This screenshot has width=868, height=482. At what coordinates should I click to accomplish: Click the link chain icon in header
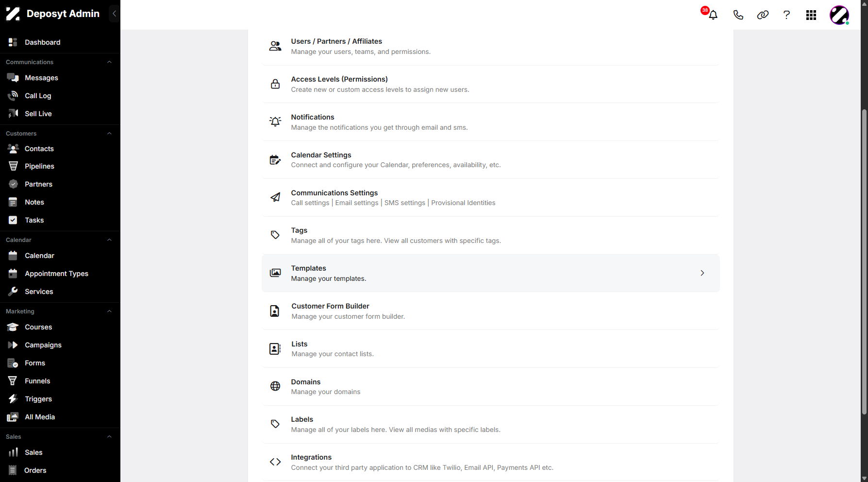pyautogui.click(x=763, y=15)
